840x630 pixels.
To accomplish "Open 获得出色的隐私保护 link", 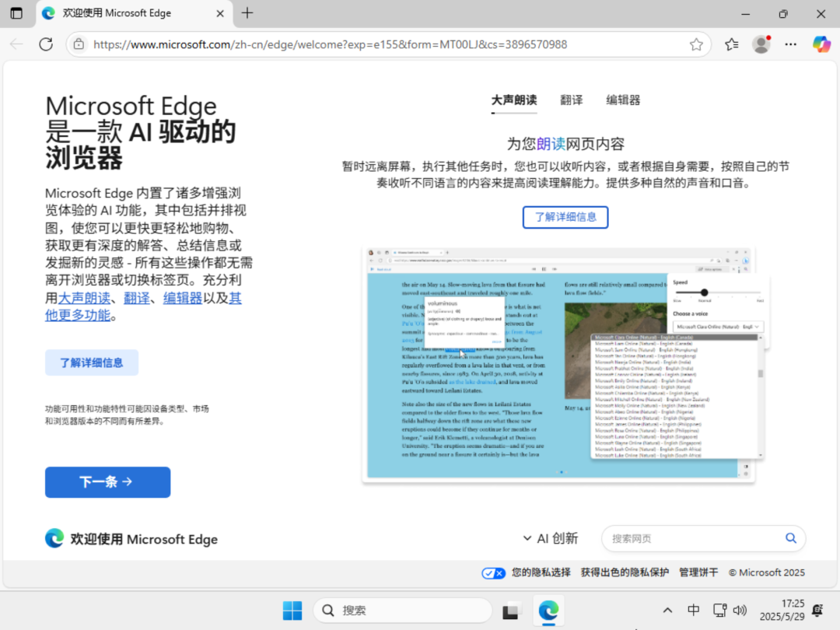I will click(625, 572).
